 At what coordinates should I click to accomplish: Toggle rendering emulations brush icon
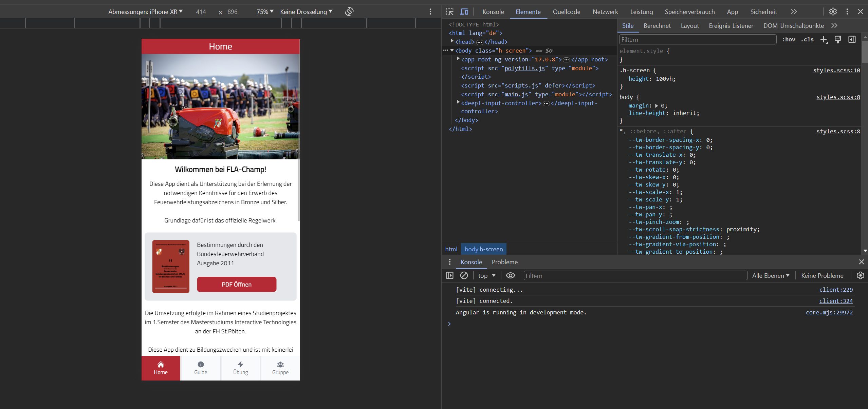click(x=838, y=39)
